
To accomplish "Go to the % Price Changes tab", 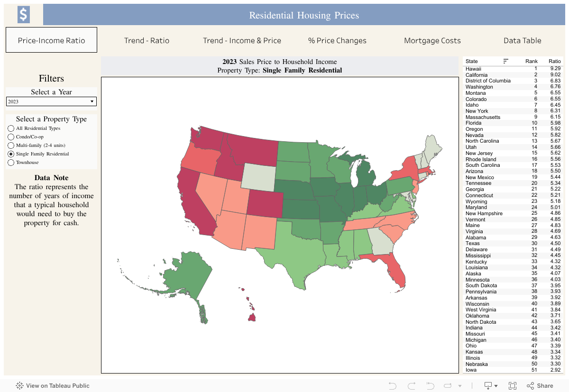I will (337, 40).
